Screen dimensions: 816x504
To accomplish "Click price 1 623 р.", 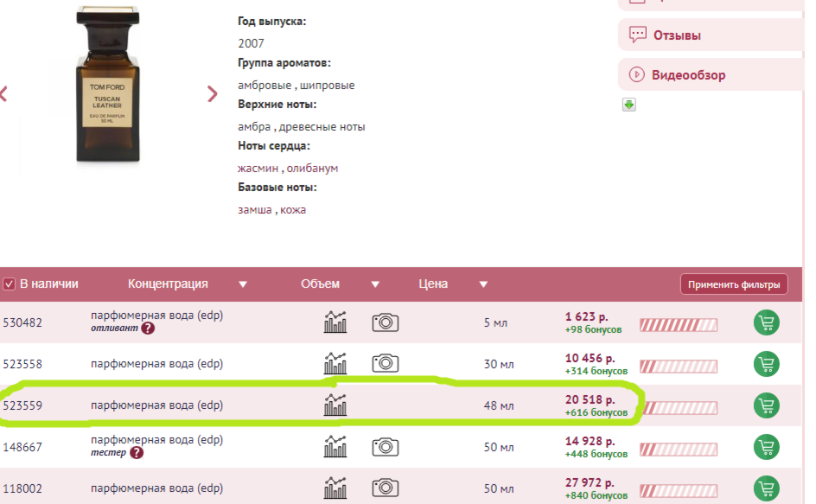I will pyautogui.click(x=586, y=316).
